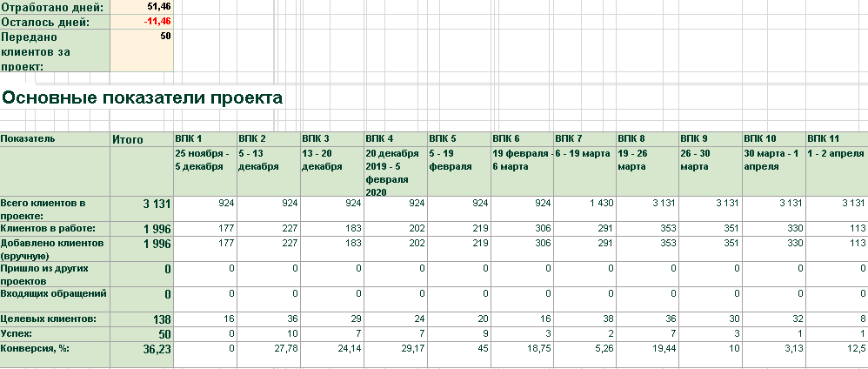Click conversion value 12,5 under ВПК 11
Viewport: 868px width, 369px height.
[x=837, y=354]
